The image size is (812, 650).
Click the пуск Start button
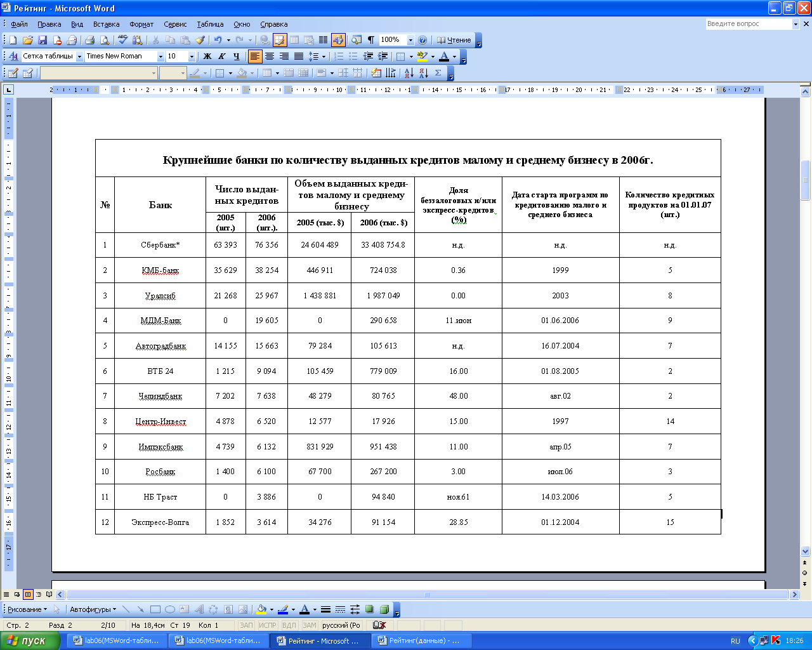[x=30, y=640]
